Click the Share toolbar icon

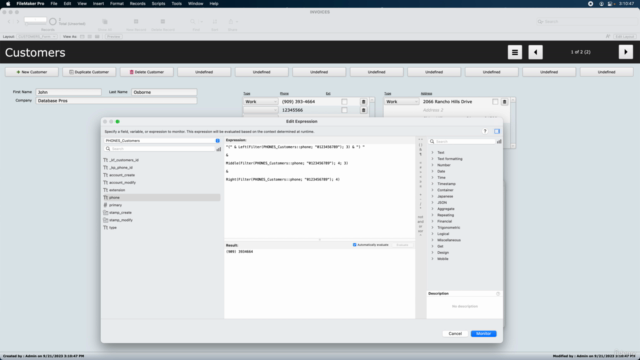coord(231,22)
